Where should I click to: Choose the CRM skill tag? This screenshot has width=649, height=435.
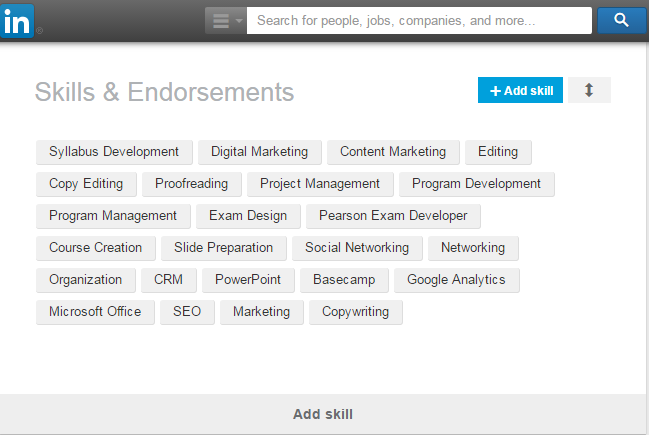pos(168,280)
